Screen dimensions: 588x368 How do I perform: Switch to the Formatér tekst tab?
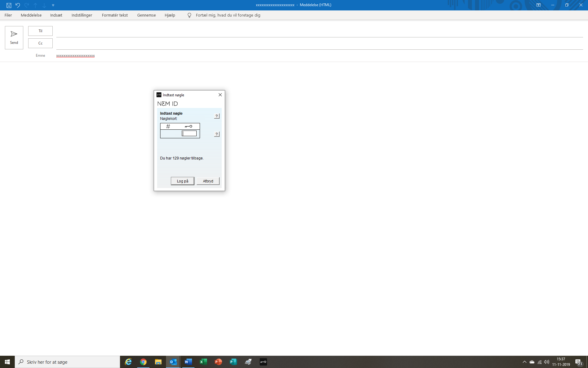115,15
